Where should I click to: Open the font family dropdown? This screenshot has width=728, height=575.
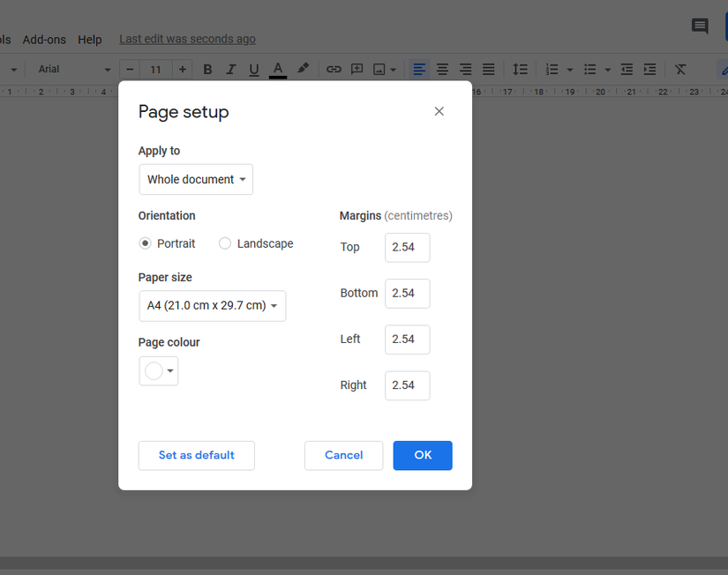coord(71,69)
